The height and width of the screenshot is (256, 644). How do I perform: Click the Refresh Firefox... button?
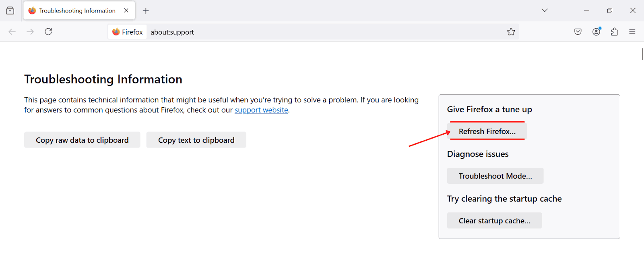(x=487, y=131)
